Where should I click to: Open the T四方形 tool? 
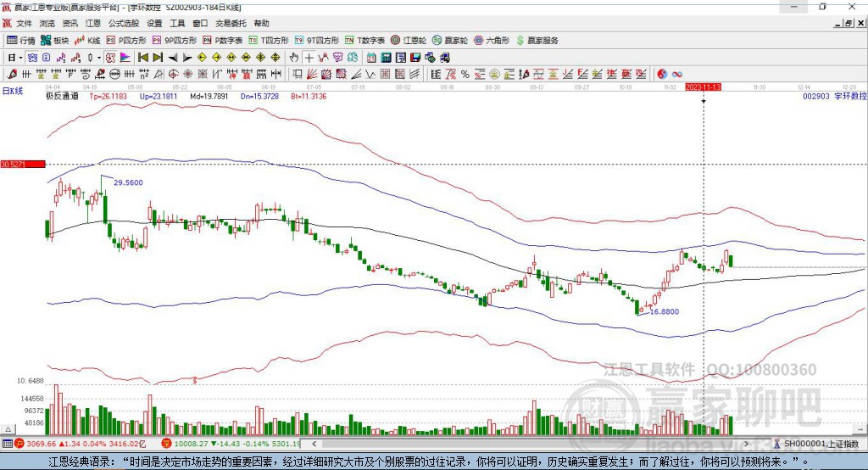point(269,41)
